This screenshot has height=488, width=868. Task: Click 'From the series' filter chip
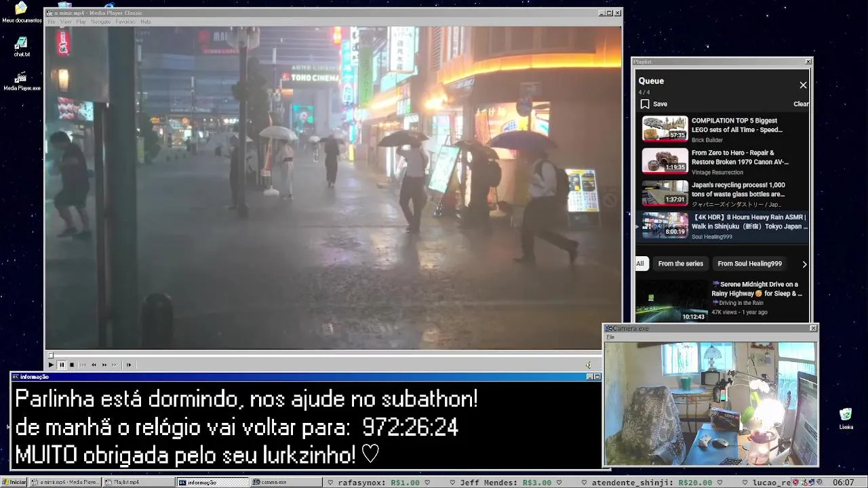(x=680, y=264)
